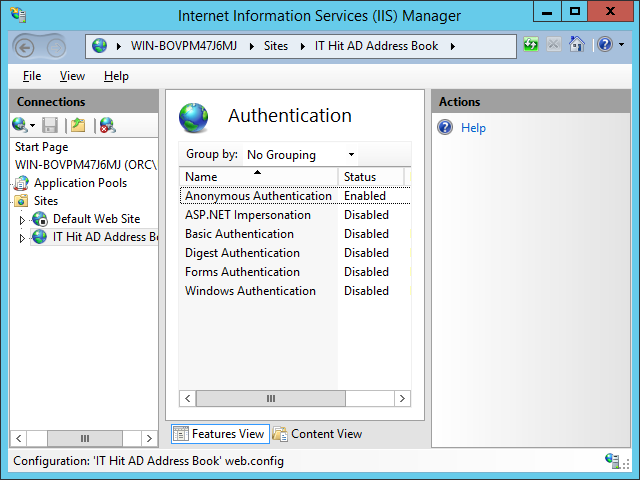
Task: Select the Basic Authentication row
Action: [295, 234]
